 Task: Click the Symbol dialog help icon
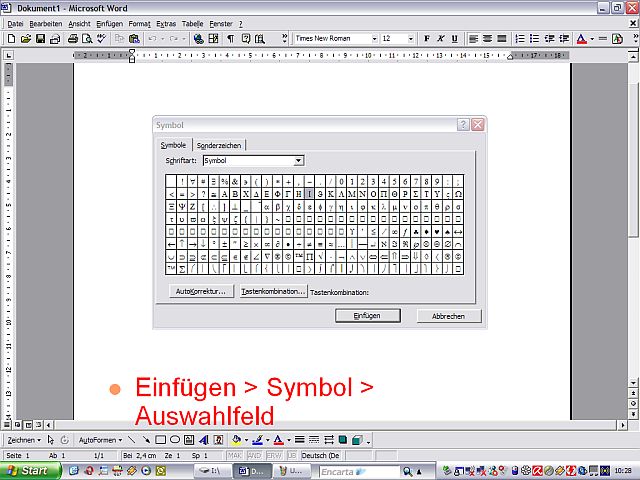(463, 124)
